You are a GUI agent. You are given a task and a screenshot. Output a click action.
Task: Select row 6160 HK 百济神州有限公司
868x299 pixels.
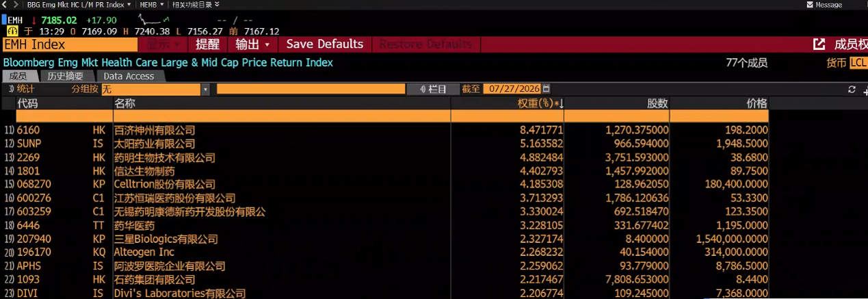pos(385,130)
